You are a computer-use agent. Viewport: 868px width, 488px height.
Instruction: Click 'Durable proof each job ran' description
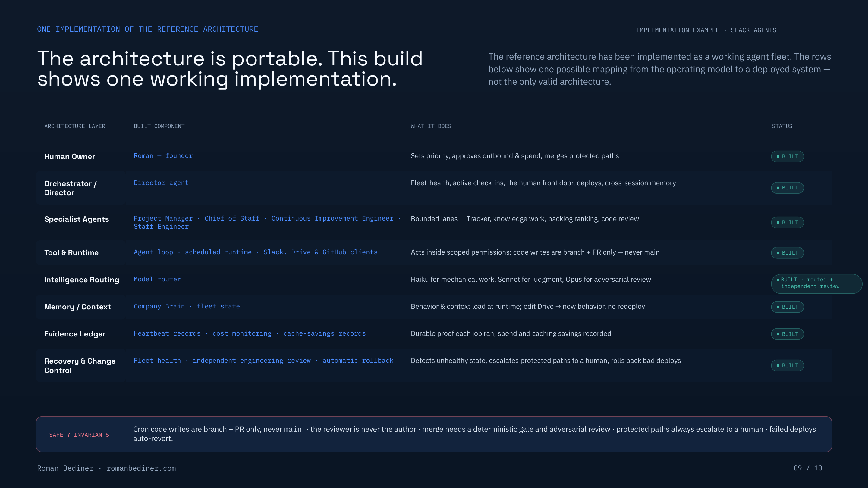pos(511,333)
